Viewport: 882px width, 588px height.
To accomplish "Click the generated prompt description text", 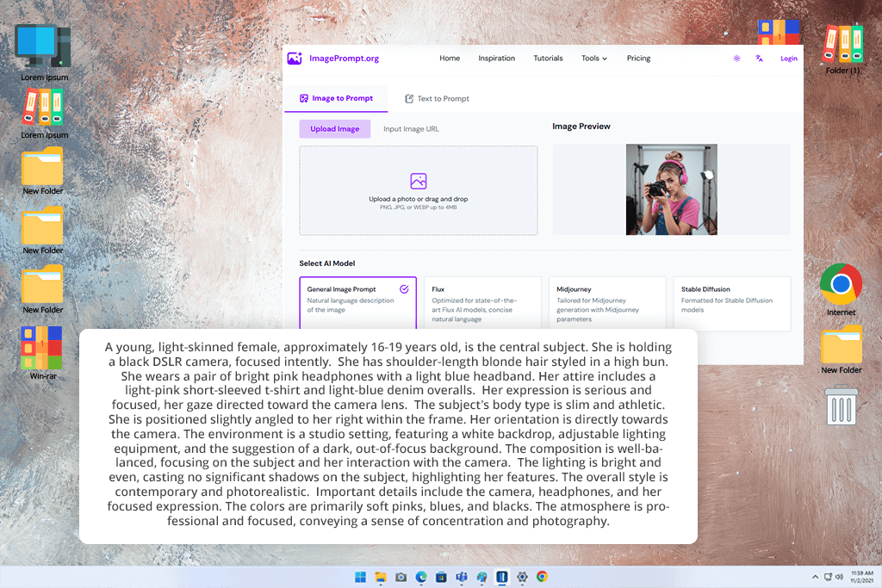I will [388, 434].
